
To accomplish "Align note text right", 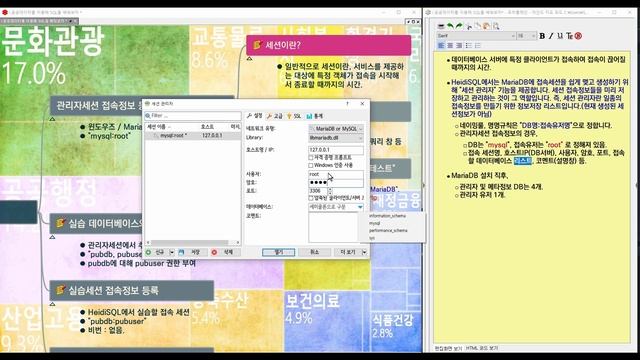I will click(459, 46).
